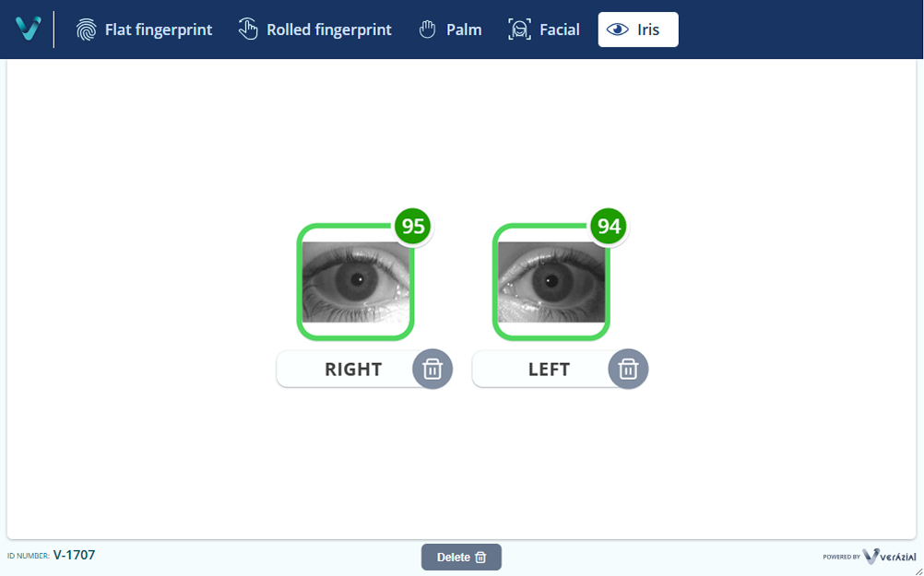Click the palm hand icon
The image size is (924, 576).
[x=427, y=29]
